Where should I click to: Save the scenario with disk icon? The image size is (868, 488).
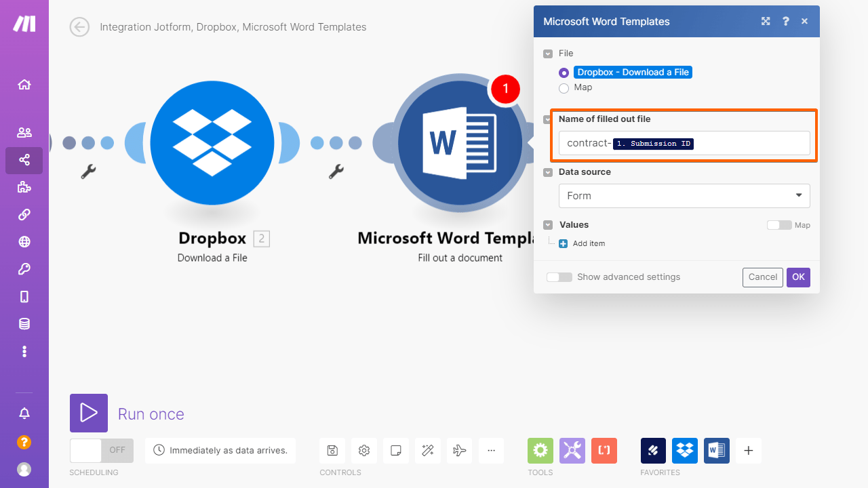[x=332, y=450]
